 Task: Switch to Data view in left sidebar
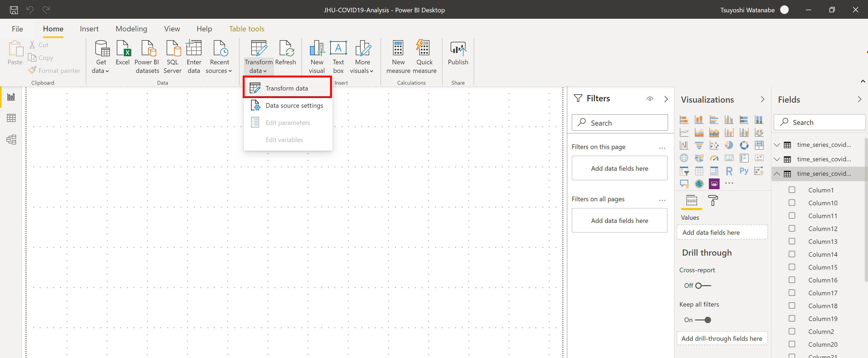[x=11, y=118]
